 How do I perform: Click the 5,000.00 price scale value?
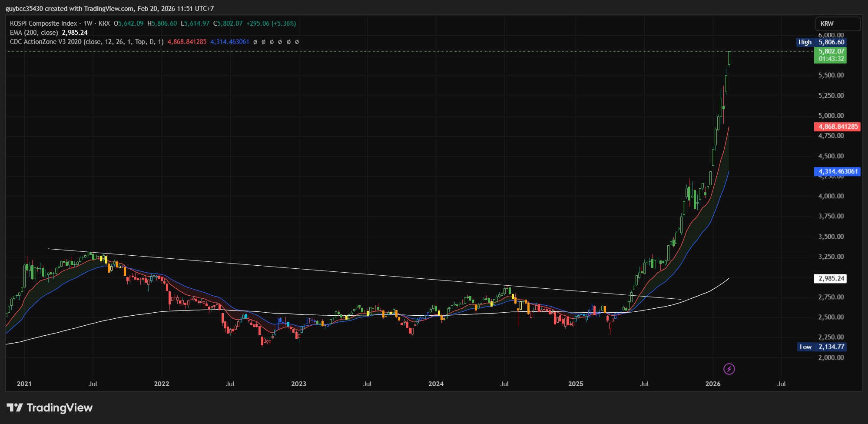(831, 116)
